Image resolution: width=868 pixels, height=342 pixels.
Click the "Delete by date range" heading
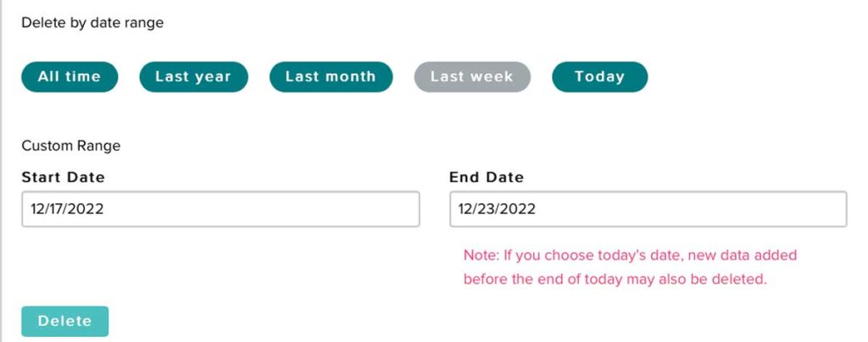tap(92, 23)
